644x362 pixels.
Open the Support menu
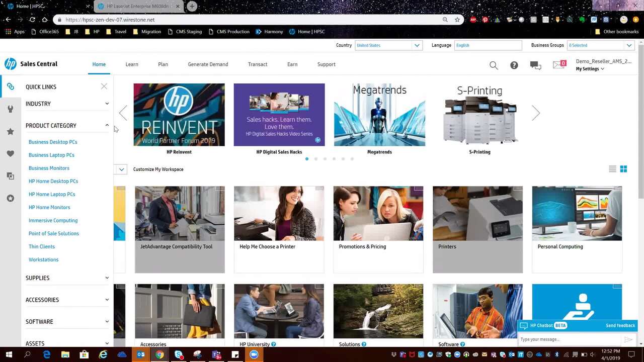(327, 64)
